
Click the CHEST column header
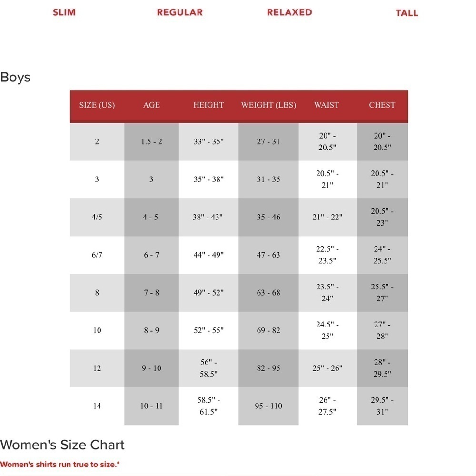pos(382,105)
